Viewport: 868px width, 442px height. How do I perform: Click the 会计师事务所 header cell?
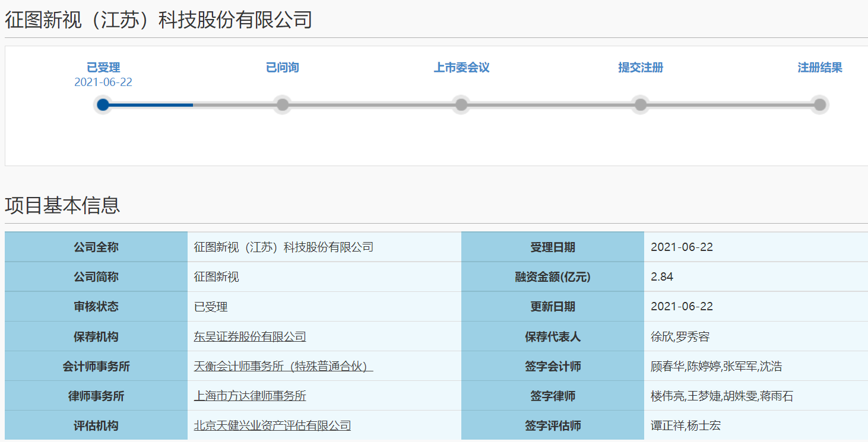tap(96, 366)
